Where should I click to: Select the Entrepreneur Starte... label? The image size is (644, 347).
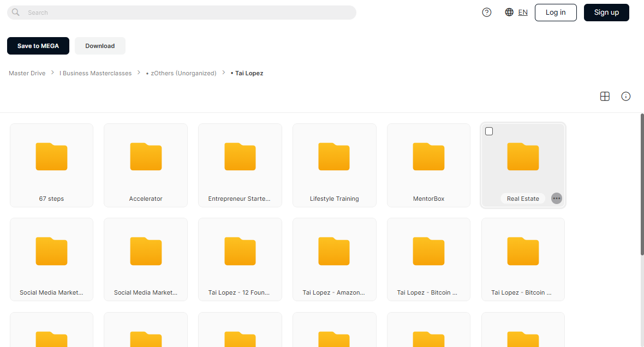[240, 199]
